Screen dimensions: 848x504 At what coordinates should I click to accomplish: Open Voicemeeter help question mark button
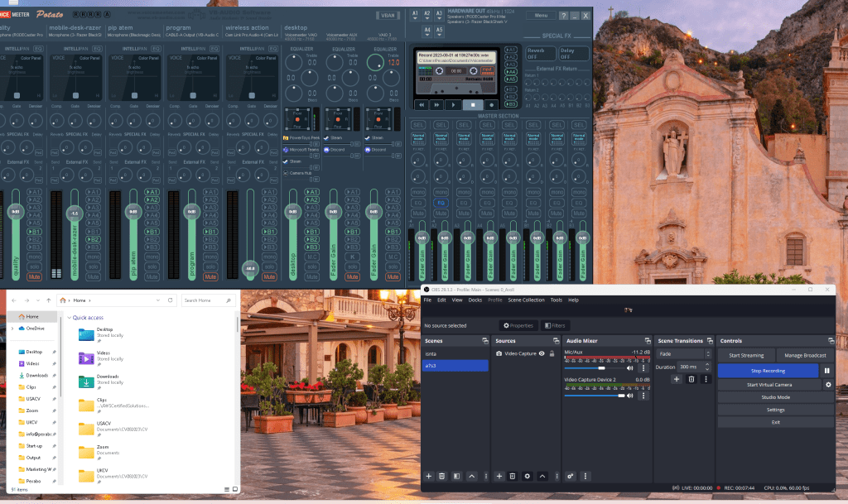point(563,16)
